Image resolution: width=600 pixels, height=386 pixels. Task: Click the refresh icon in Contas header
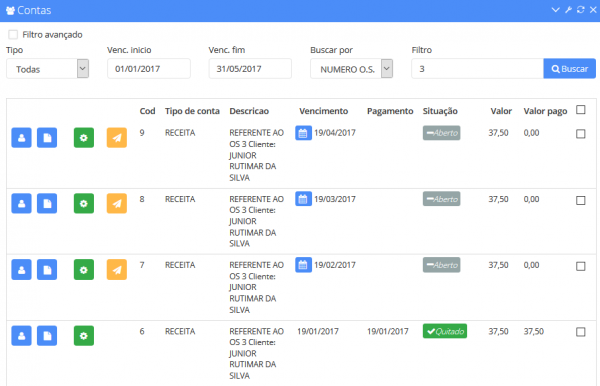pos(580,10)
